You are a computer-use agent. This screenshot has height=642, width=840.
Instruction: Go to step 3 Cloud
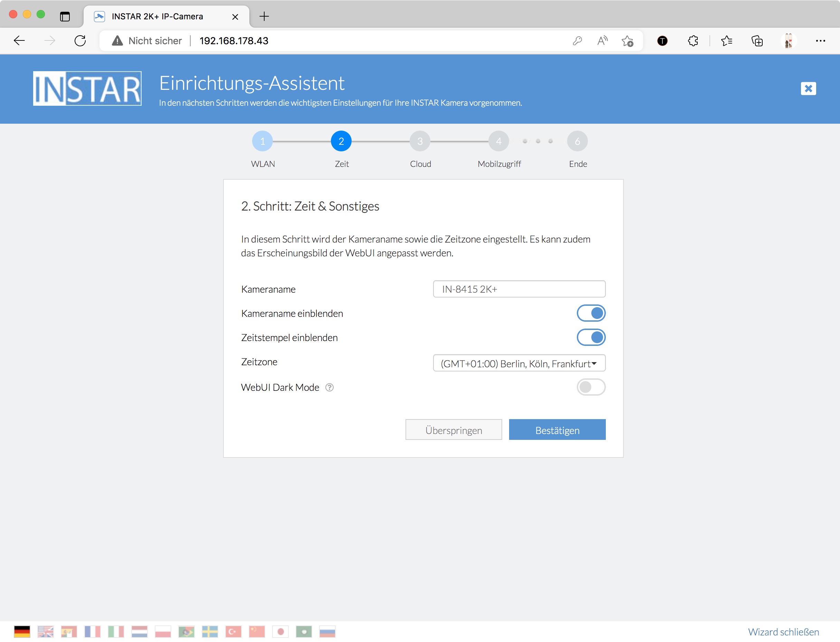tap(420, 141)
